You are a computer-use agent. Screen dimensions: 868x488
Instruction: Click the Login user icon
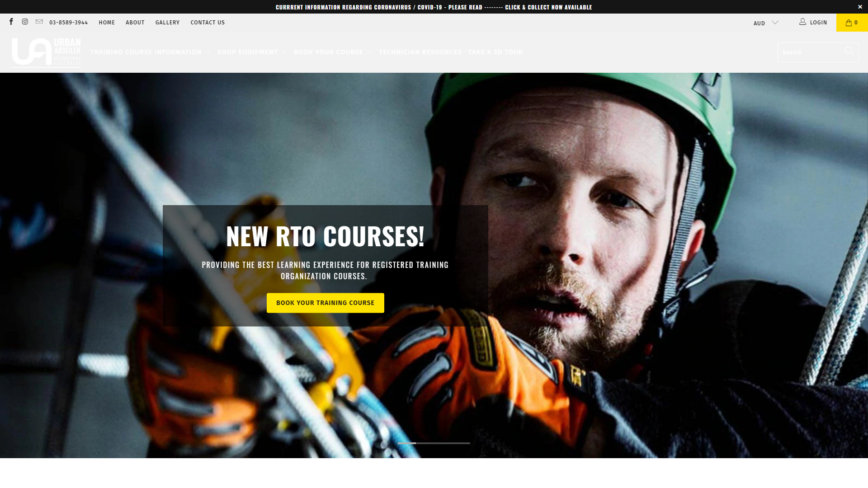[x=802, y=22]
